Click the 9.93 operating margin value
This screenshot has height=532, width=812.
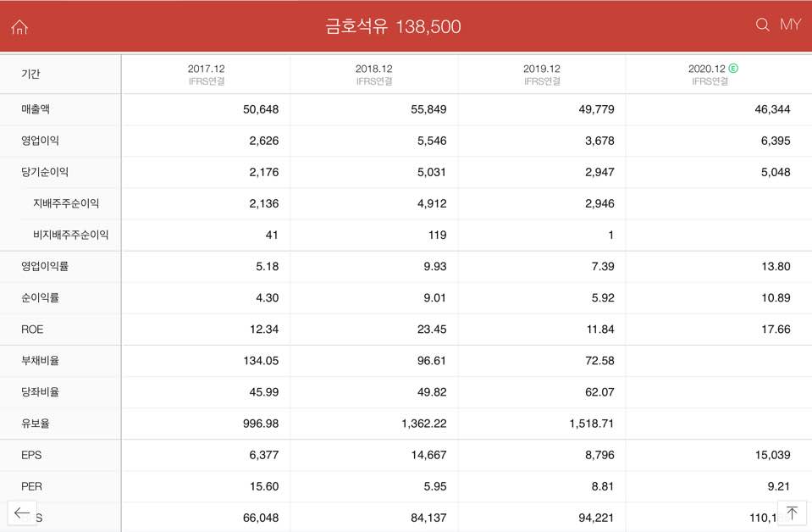pyautogui.click(x=434, y=266)
